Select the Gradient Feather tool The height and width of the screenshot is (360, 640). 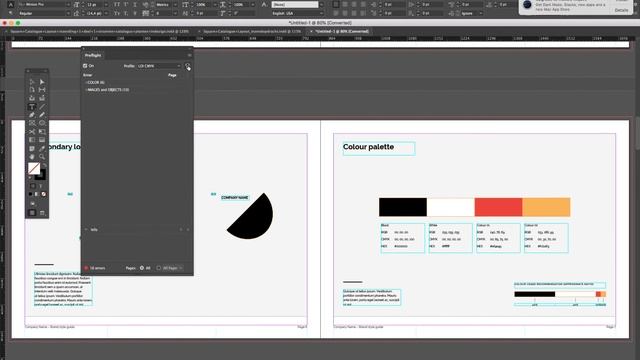coord(42,140)
